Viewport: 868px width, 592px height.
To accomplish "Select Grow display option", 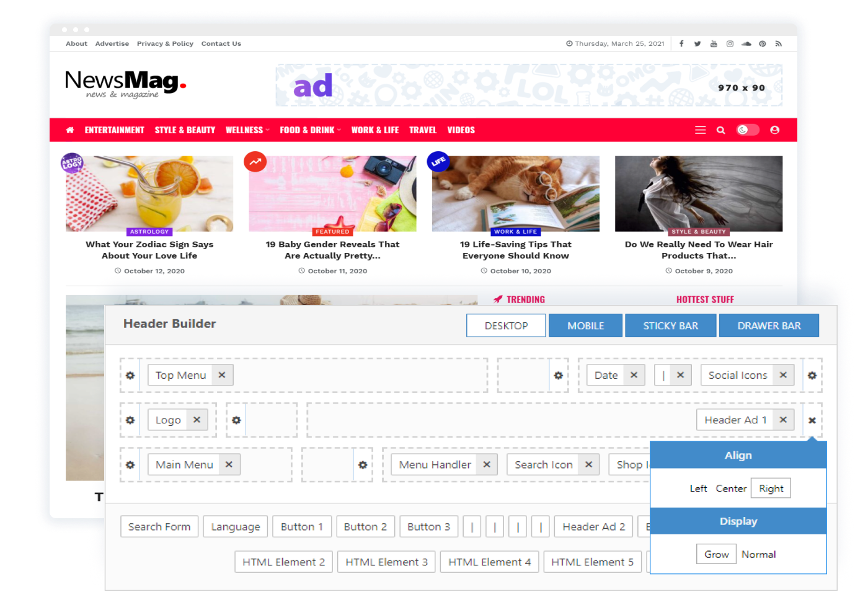I will point(717,555).
